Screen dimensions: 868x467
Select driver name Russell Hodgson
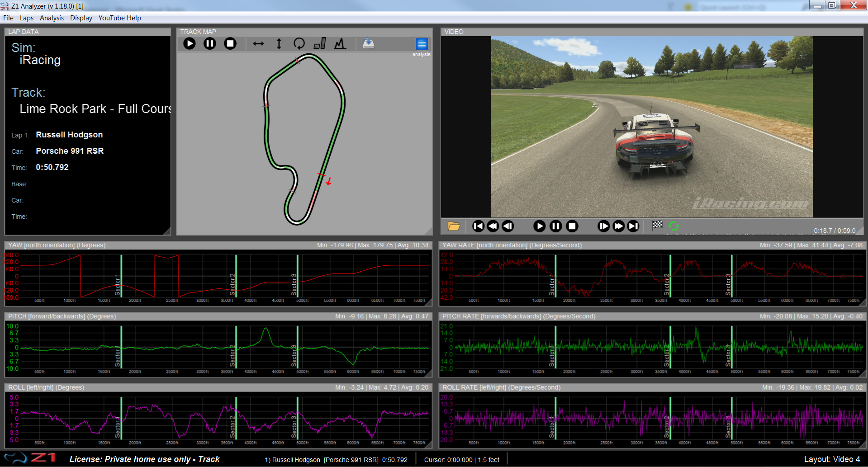[x=69, y=135]
